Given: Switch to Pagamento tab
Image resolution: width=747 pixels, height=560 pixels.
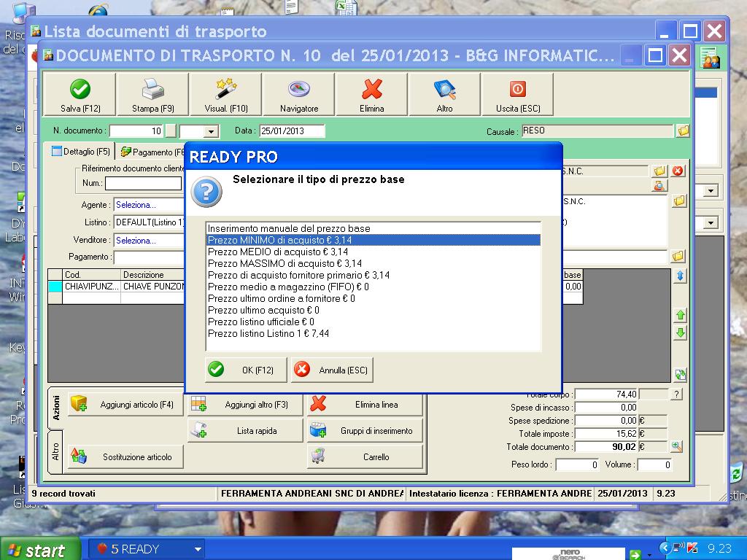Looking at the screenshot, I should click(152, 152).
